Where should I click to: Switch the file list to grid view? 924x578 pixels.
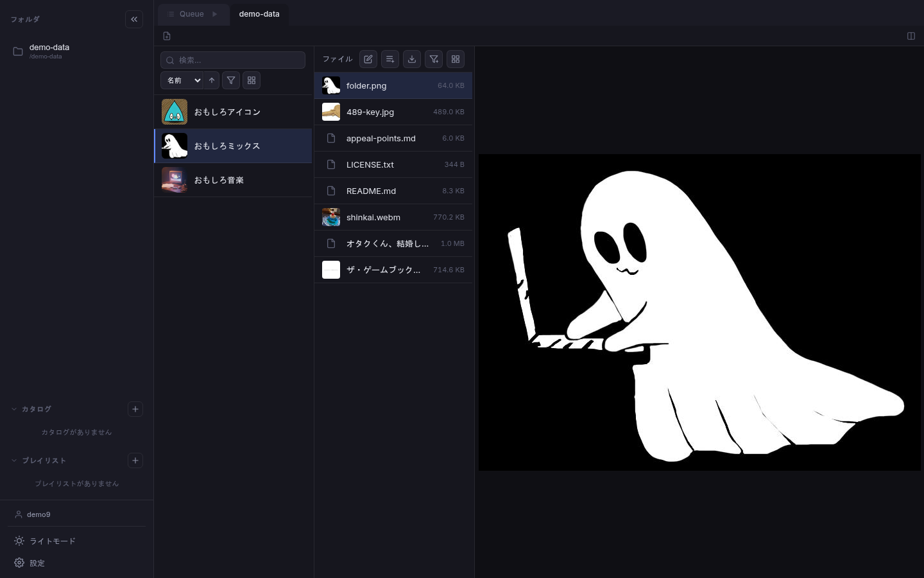(x=456, y=59)
